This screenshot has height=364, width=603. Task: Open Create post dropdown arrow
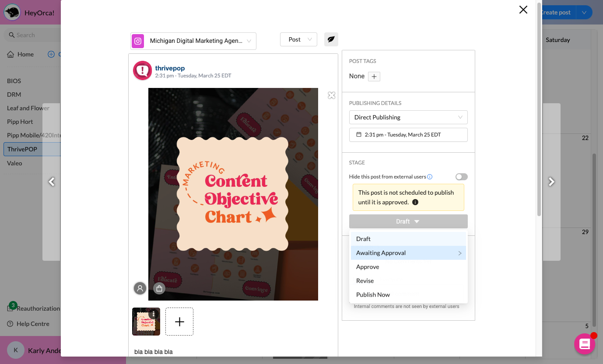click(584, 12)
